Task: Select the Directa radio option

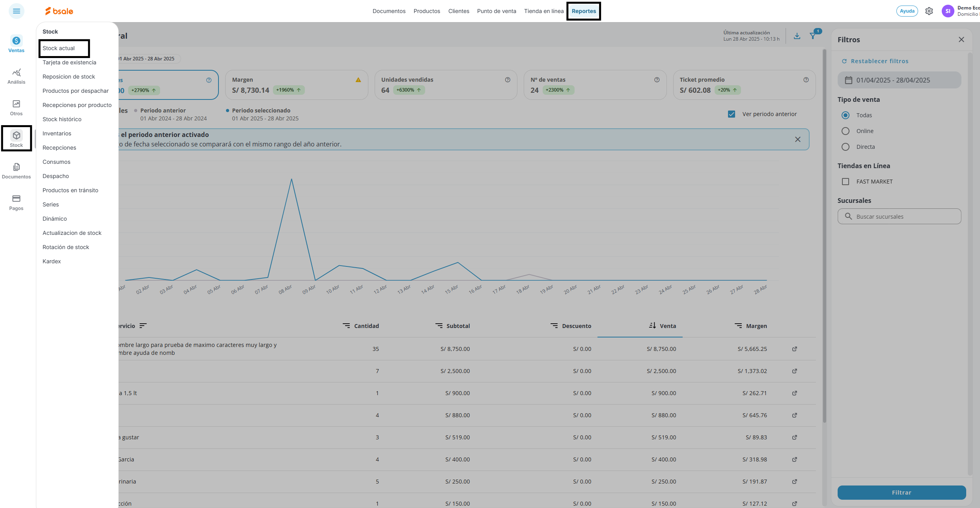Action: click(x=846, y=147)
